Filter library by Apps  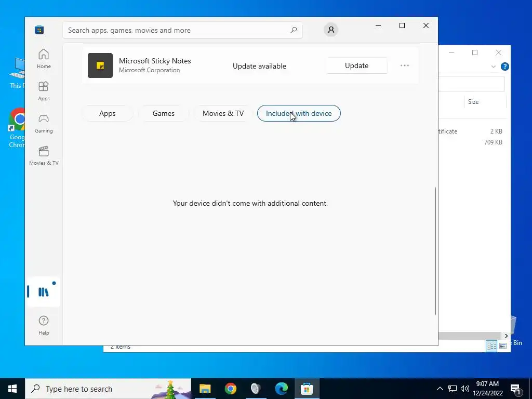point(107,113)
